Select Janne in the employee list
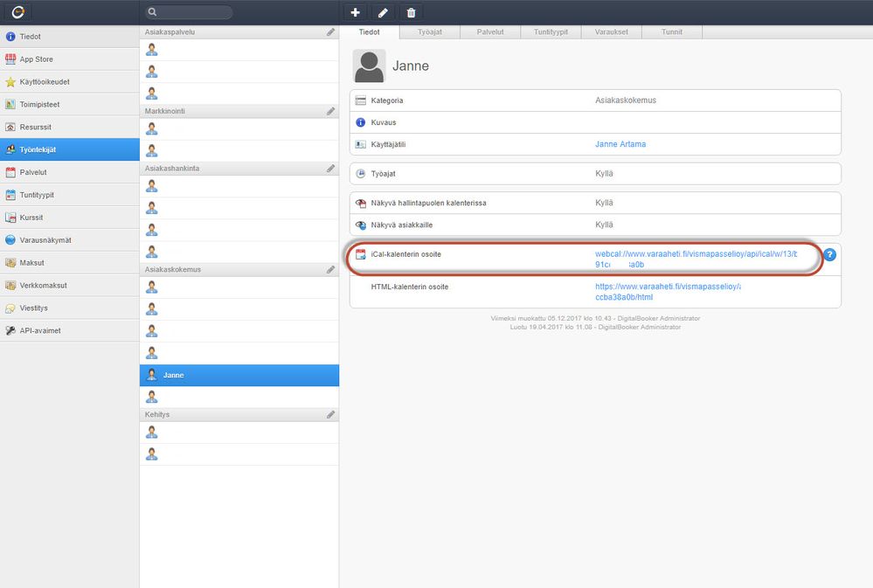The width and height of the screenshot is (873, 588). [x=239, y=376]
